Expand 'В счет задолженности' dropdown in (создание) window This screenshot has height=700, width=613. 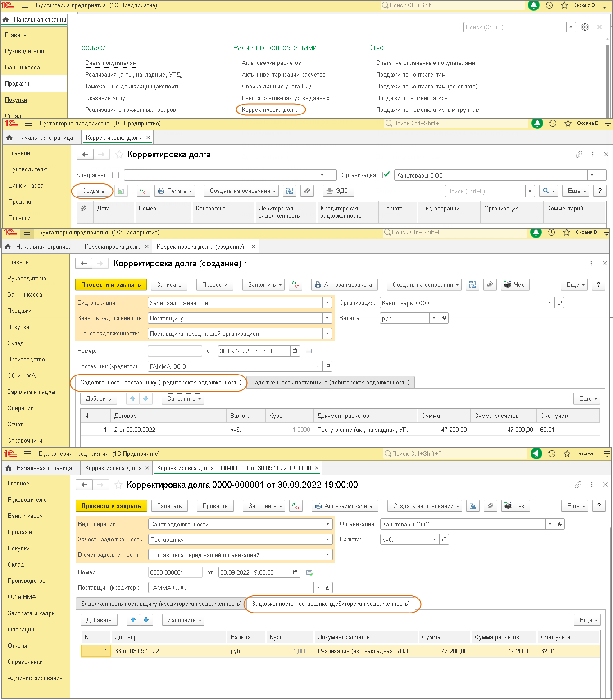point(328,334)
